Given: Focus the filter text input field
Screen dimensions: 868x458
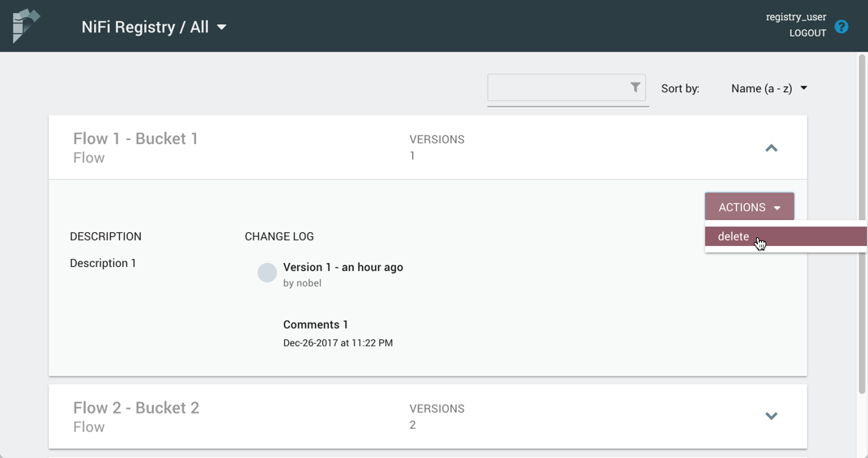Looking at the screenshot, I should click(x=557, y=87).
